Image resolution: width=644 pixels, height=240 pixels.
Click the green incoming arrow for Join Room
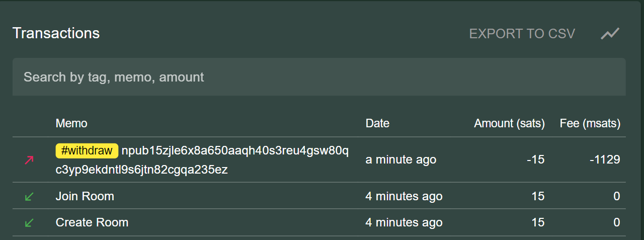point(29,196)
